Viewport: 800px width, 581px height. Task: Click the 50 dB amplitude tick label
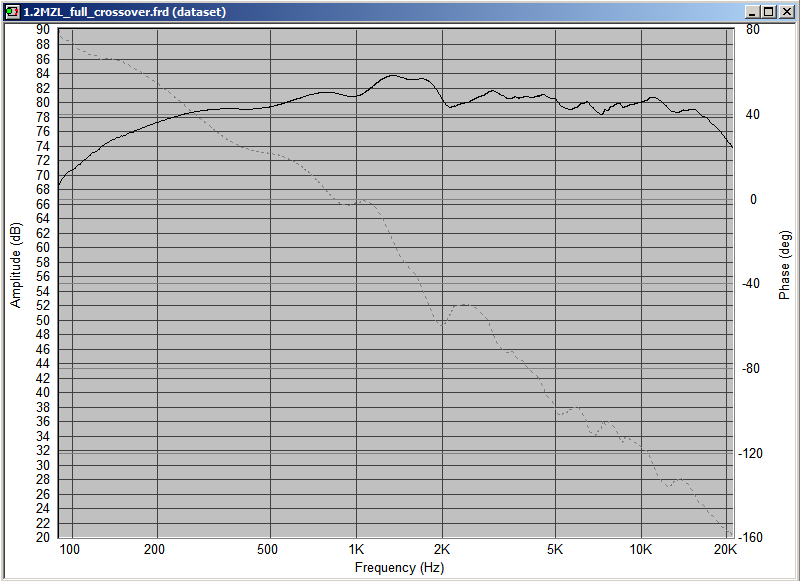(43, 320)
